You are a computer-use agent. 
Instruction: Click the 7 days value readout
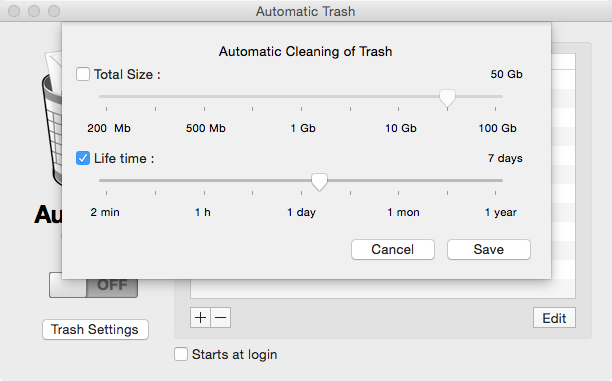505,158
